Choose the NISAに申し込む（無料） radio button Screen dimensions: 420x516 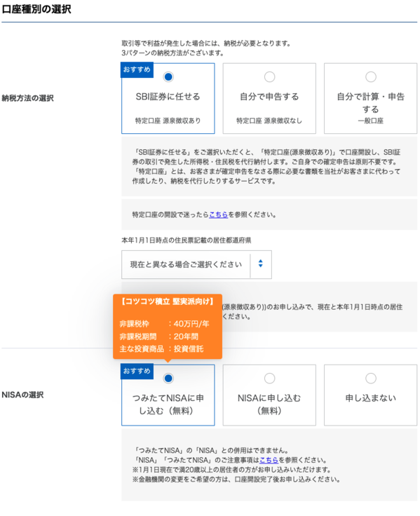tap(269, 379)
